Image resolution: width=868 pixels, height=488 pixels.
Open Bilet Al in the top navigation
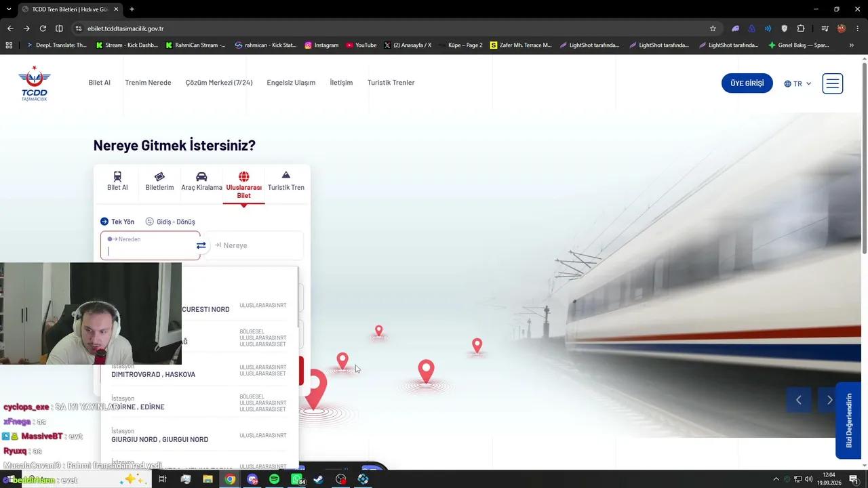point(99,83)
